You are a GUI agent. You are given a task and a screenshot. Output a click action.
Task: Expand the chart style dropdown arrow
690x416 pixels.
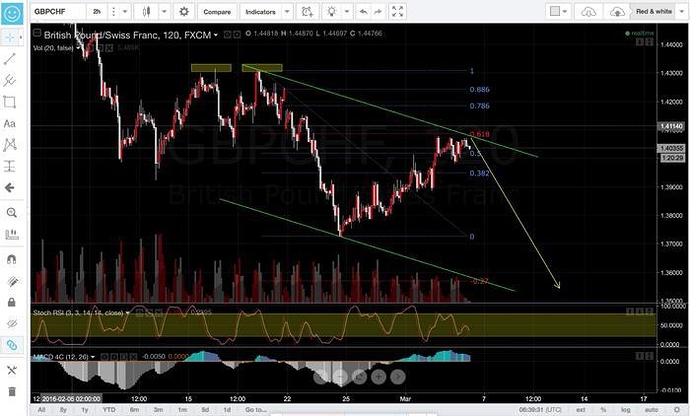click(164, 12)
